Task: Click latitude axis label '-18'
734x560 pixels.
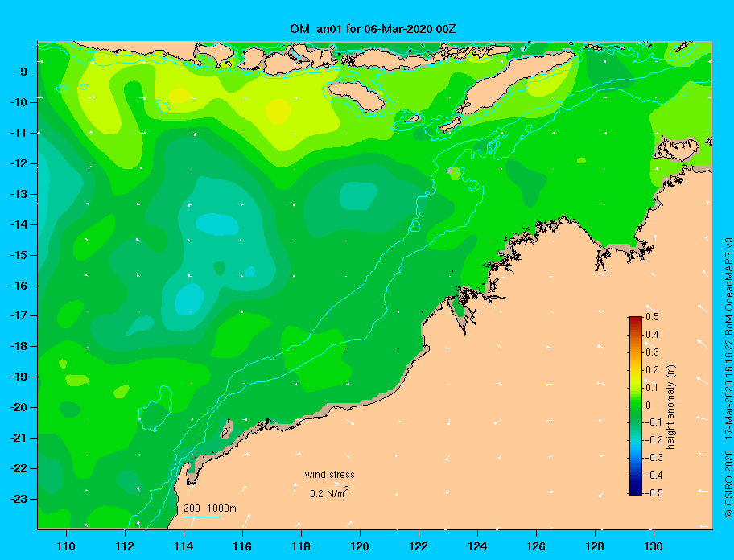Action: pyautogui.click(x=19, y=347)
